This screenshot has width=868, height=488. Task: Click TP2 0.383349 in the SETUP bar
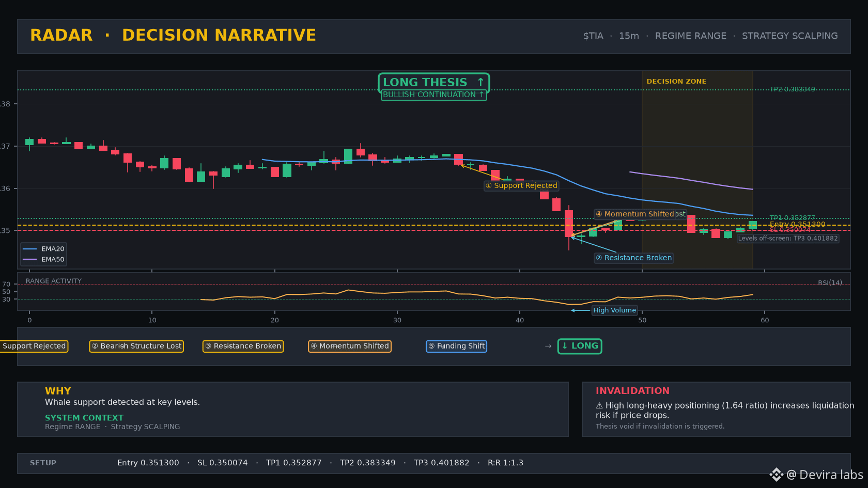tap(368, 463)
